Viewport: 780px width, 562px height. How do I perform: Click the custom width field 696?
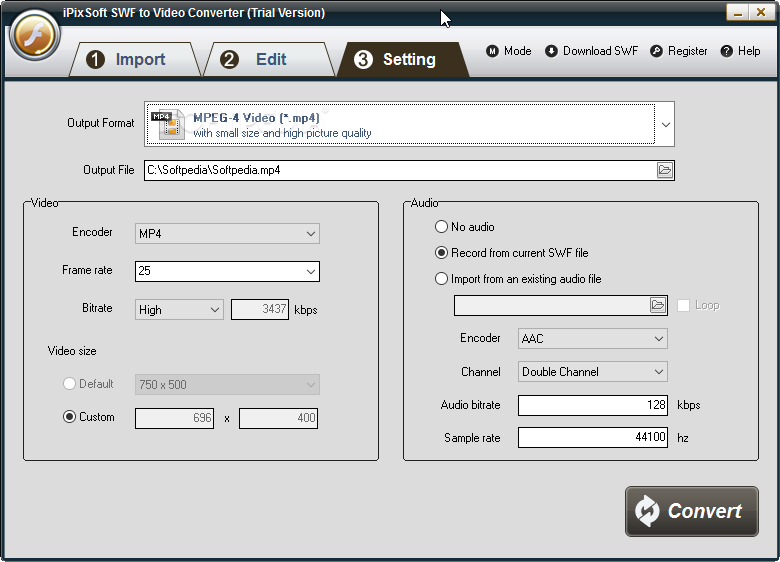point(175,418)
